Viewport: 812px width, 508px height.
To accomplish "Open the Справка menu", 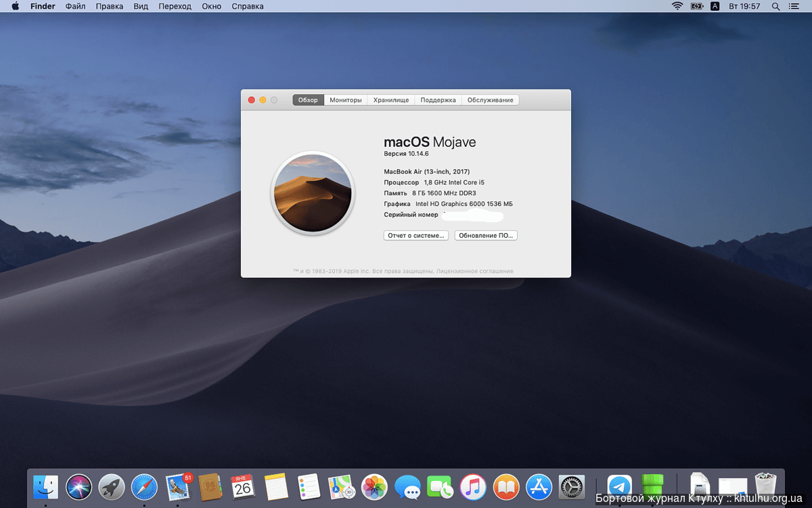I will pos(248,6).
